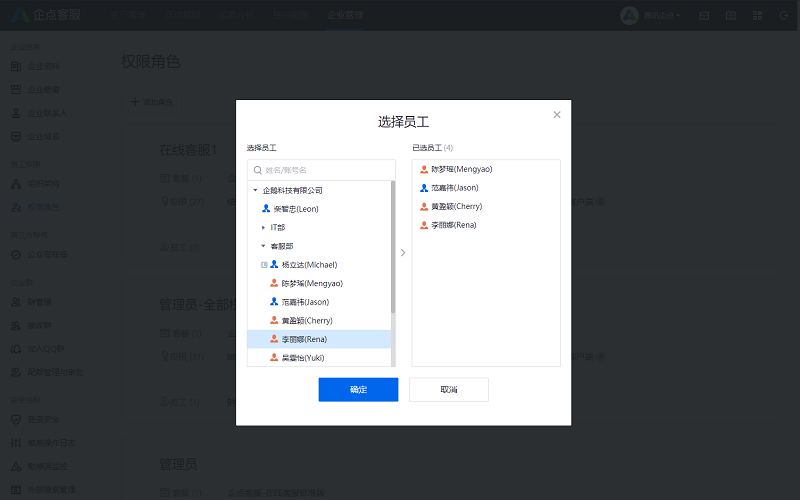Collapse the 客服部 department node

(264, 246)
